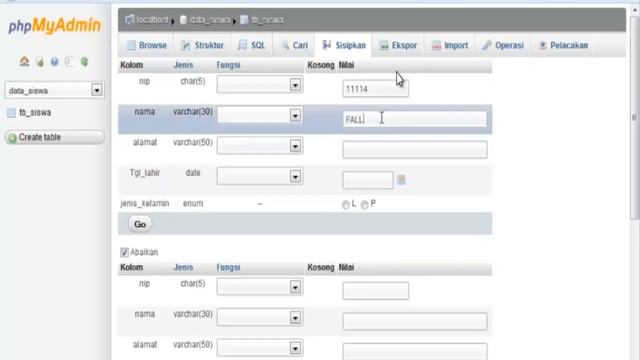This screenshot has height=360, width=640.
Task: Click the second nip value field
Action: point(376,291)
